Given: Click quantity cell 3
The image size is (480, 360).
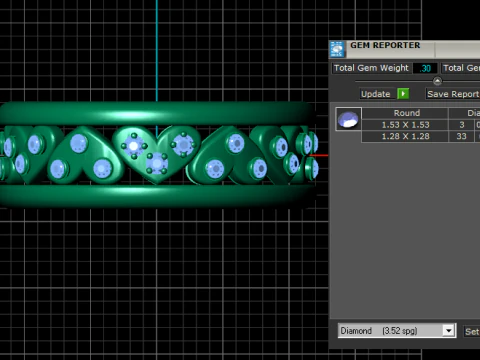Looking at the screenshot, I should coord(462,125).
